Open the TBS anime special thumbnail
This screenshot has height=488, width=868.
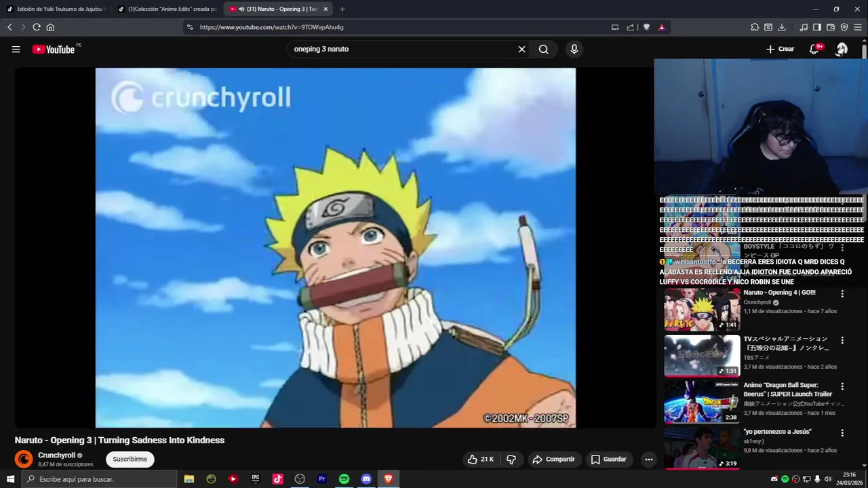(702, 356)
